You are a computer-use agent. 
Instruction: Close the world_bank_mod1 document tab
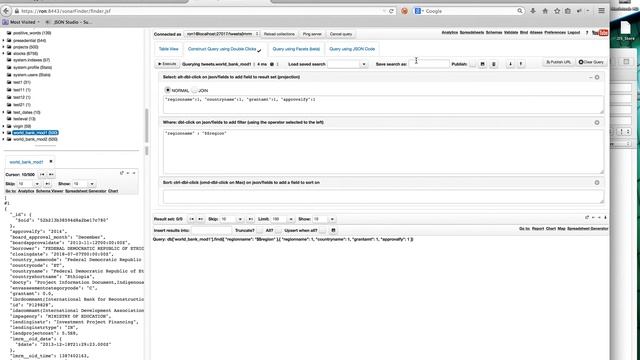tap(51, 162)
